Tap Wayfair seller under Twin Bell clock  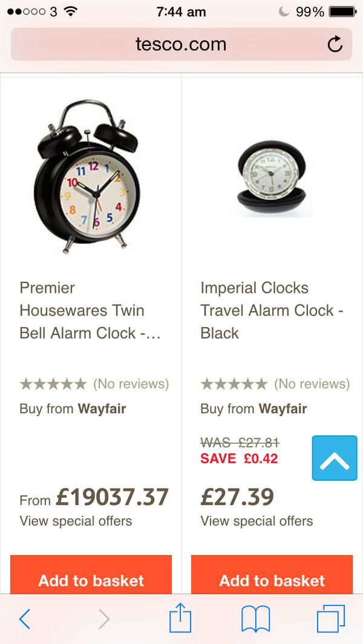click(x=102, y=409)
